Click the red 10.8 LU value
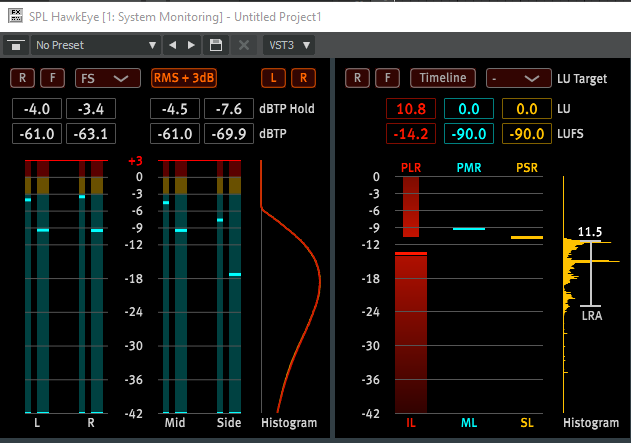Image resolution: width=631 pixels, height=443 pixels. [411, 109]
